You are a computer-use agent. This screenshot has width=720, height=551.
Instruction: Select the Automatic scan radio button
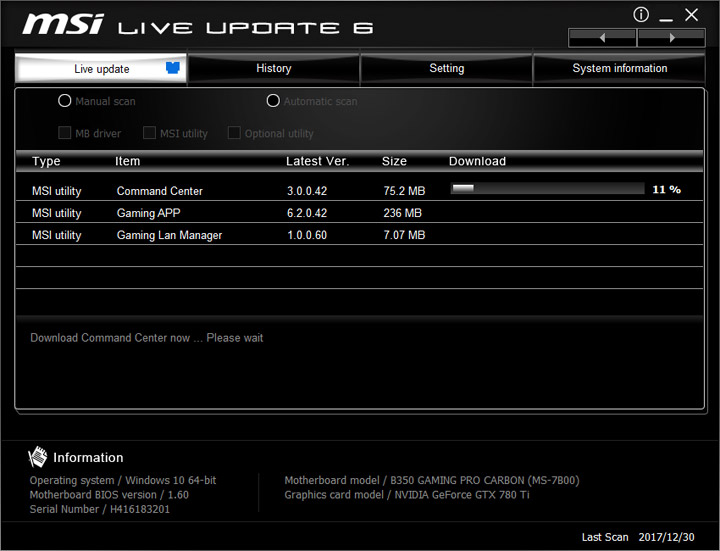click(273, 101)
